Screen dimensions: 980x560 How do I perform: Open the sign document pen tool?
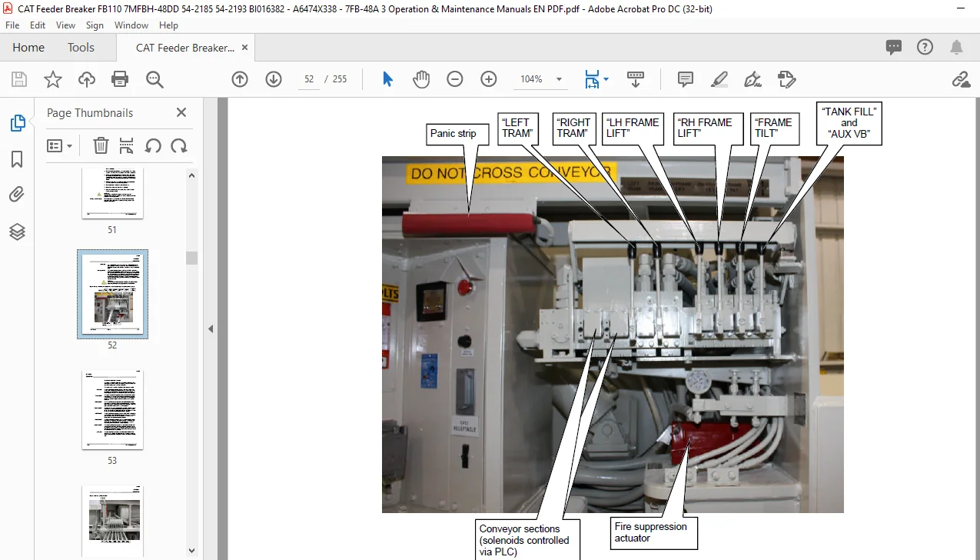pos(752,79)
